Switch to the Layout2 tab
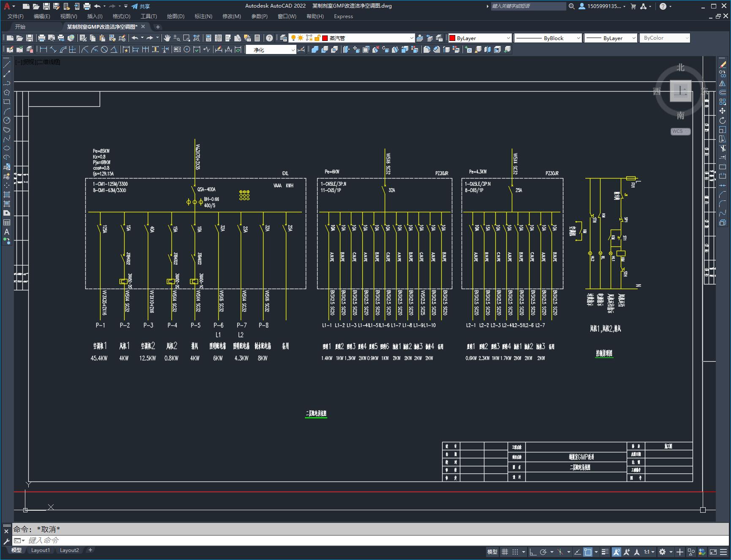Viewport: 731px width, 560px height. tap(69, 550)
